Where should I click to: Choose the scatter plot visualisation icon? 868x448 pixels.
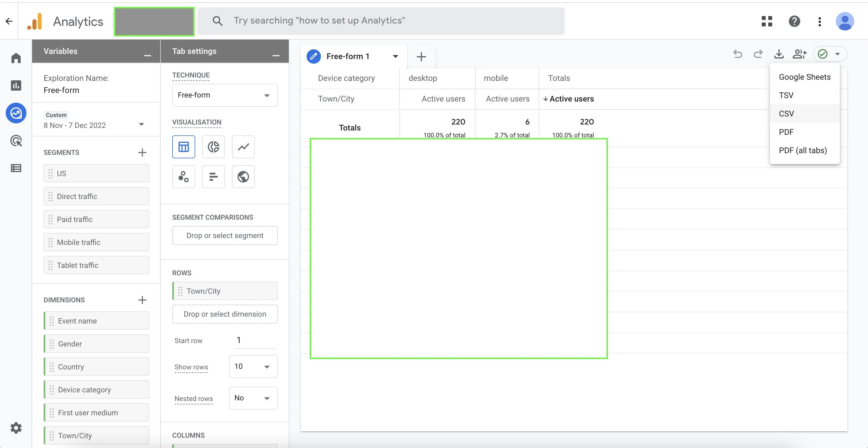coord(184,176)
